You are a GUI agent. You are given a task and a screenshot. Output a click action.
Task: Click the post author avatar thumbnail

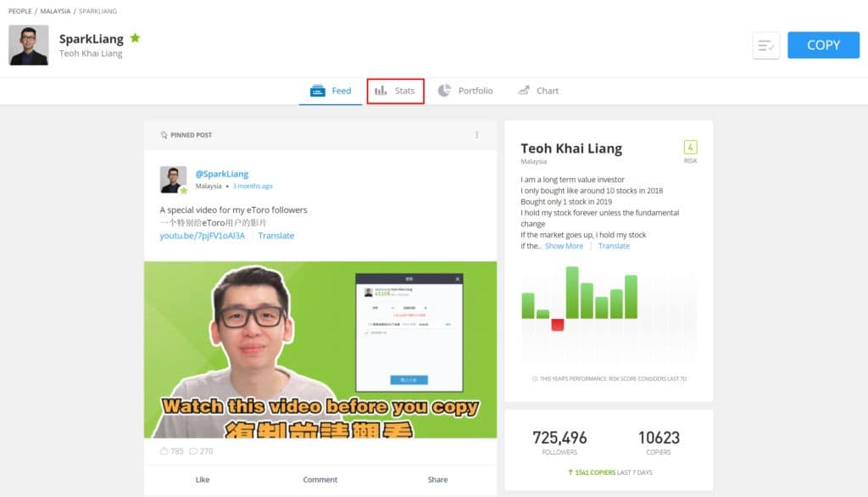pos(173,180)
